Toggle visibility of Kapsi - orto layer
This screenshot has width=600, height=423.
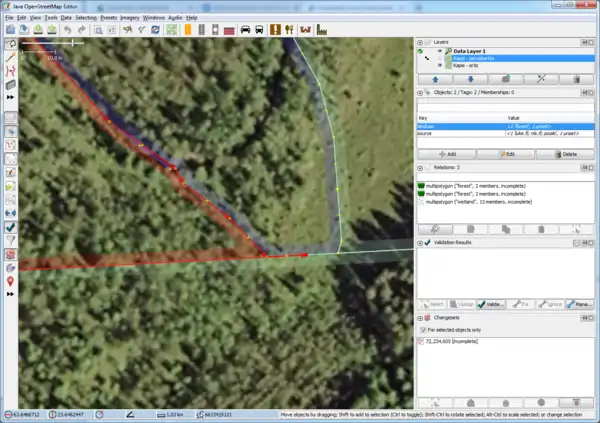pos(440,65)
